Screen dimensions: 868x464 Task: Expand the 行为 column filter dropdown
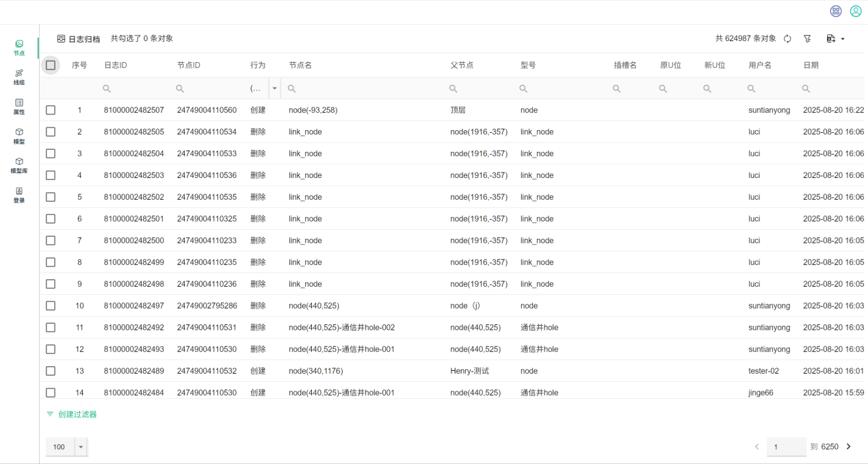275,88
